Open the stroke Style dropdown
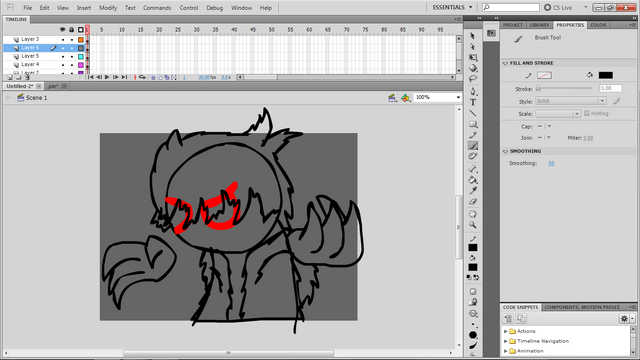Image resolution: width=640 pixels, height=360 pixels. [571, 101]
